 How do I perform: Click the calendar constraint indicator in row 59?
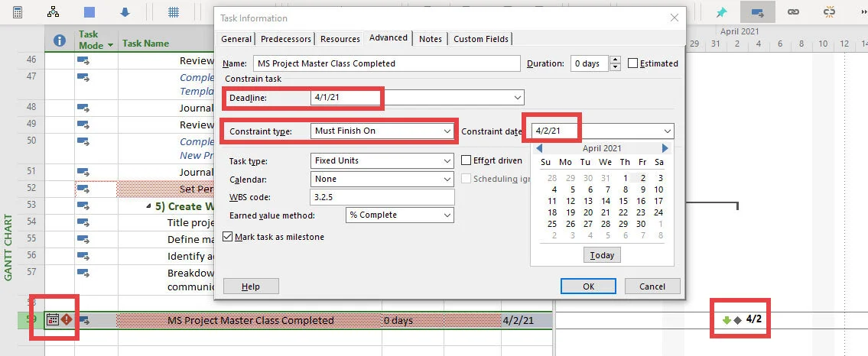click(x=53, y=319)
